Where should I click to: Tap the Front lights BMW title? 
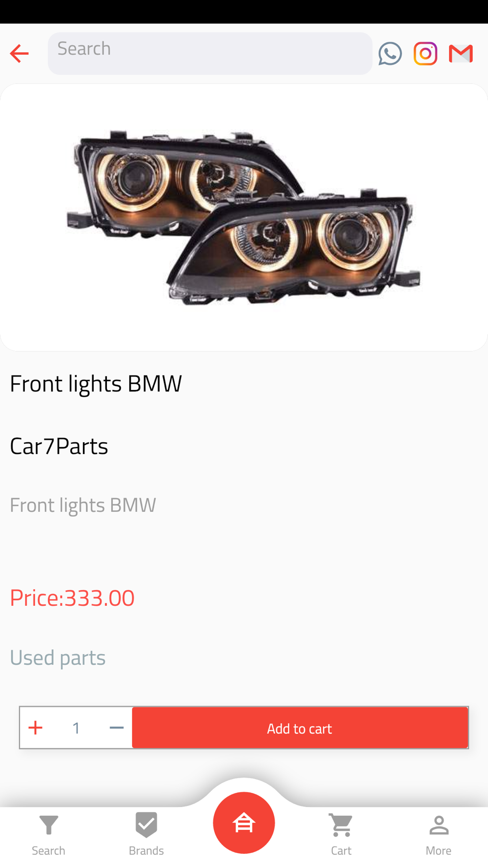point(96,383)
